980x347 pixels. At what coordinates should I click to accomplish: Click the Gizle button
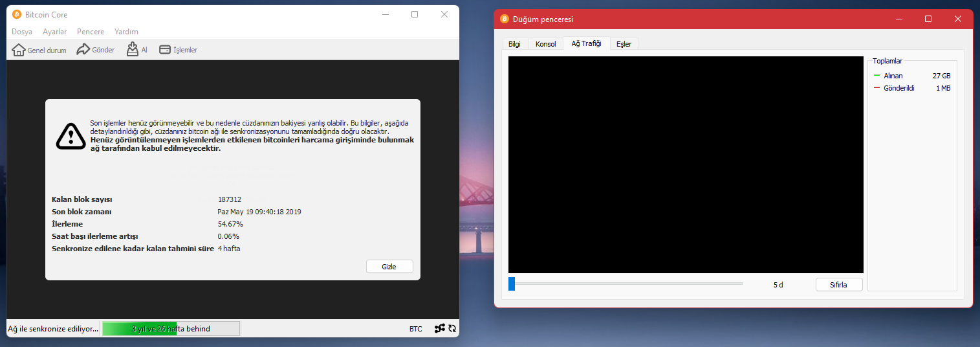click(389, 267)
